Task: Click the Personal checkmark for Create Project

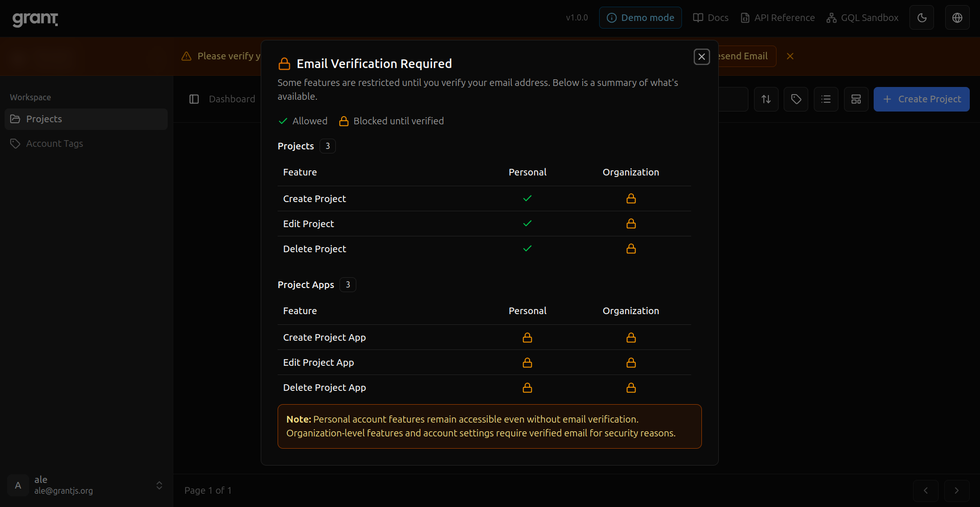Action: pyautogui.click(x=527, y=199)
